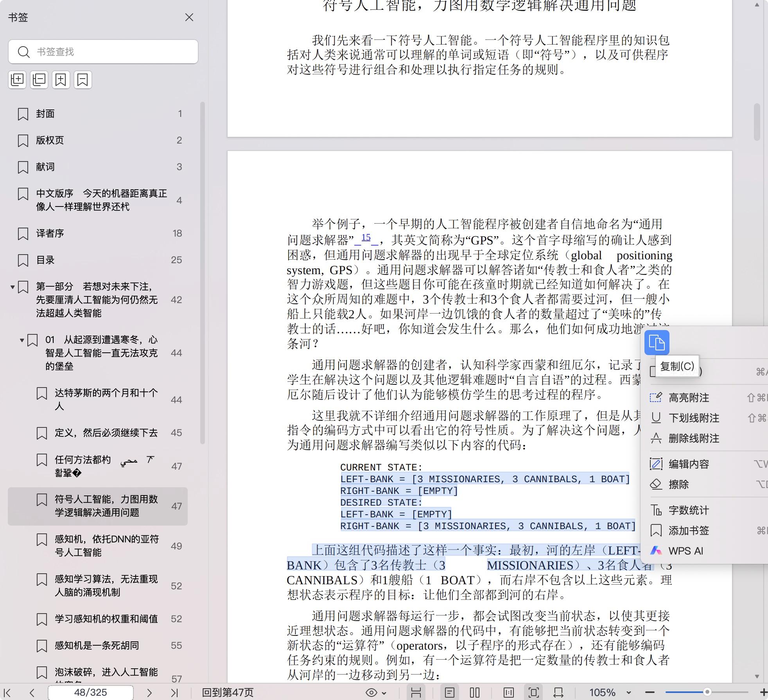Open bookmark 定义，然后必须继续下去
The height and width of the screenshot is (700, 768).
coord(98,433)
